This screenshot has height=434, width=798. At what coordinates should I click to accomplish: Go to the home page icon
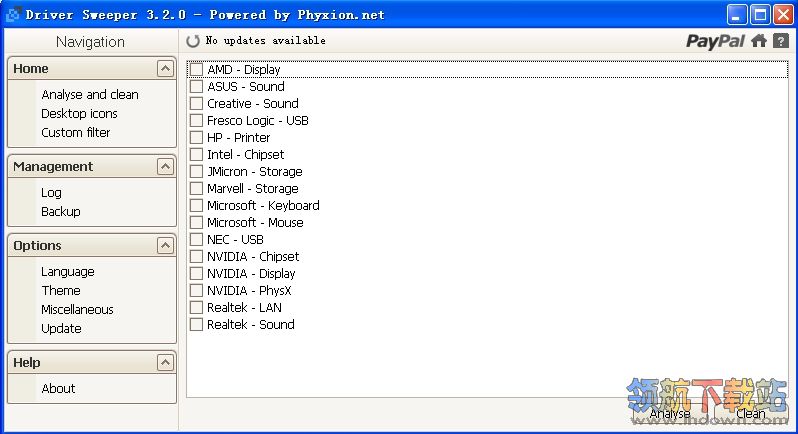759,41
